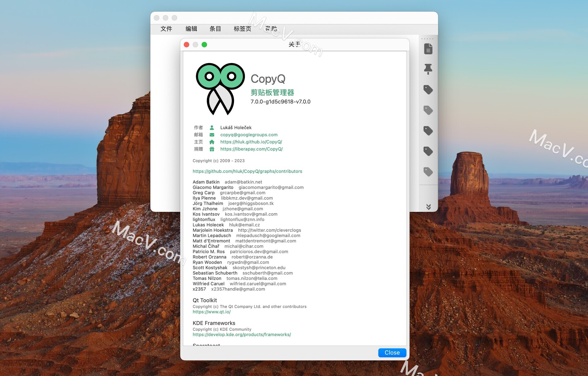Click the green envelope mail icon
This screenshot has height=376, width=588.
coord(212,135)
